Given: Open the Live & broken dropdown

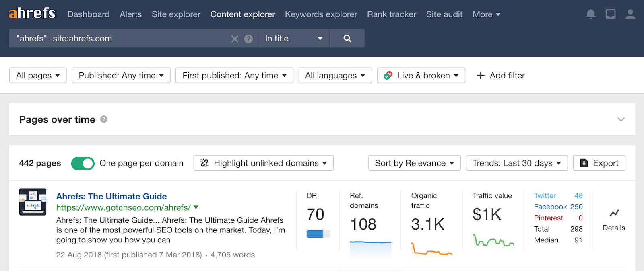Looking at the screenshot, I should 421,75.
